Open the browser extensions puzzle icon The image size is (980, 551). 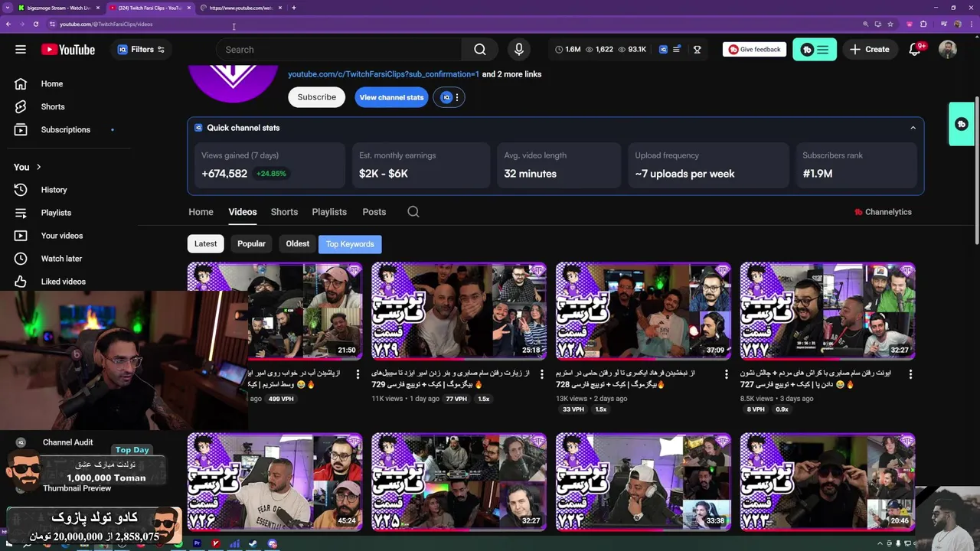[923, 24]
